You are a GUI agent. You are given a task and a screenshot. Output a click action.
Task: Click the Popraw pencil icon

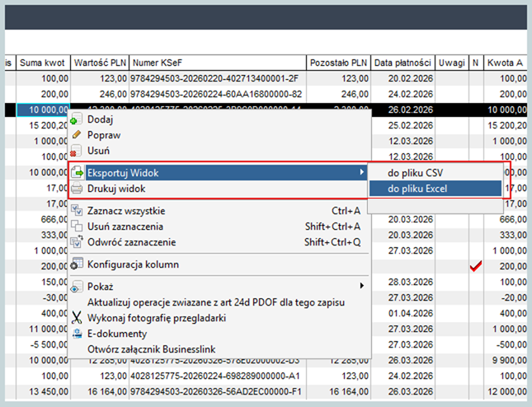77,135
